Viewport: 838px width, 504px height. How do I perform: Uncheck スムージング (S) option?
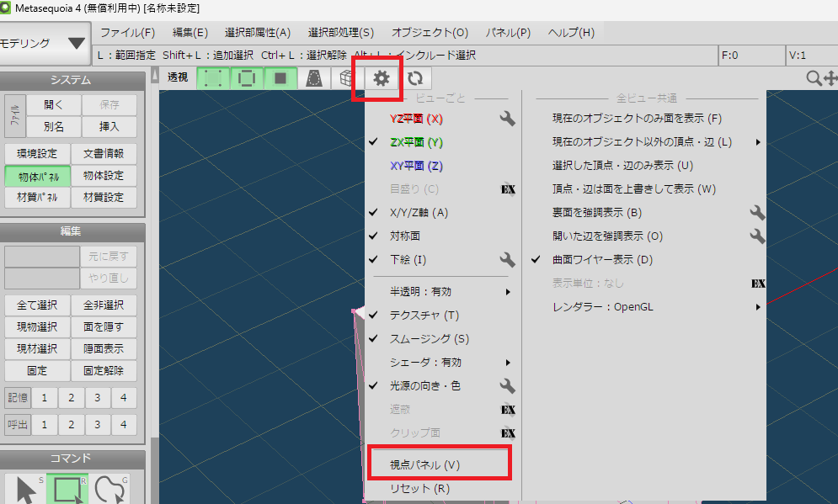(429, 339)
